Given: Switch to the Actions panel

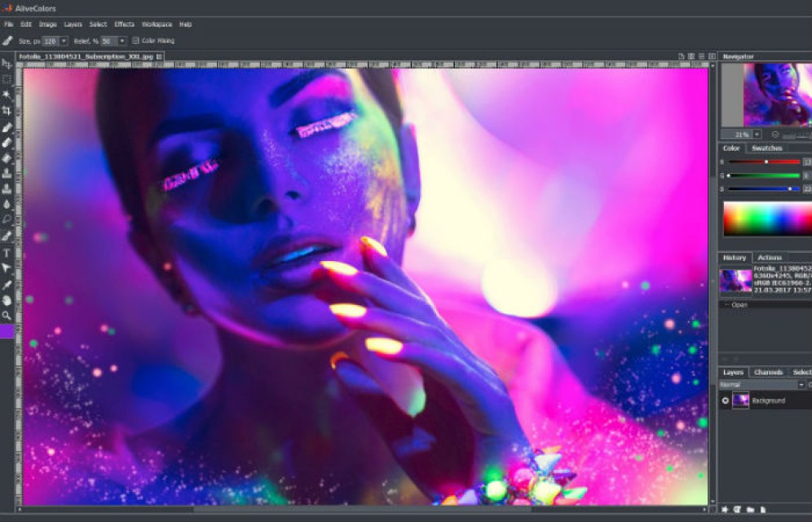Looking at the screenshot, I should (x=770, y=258).
